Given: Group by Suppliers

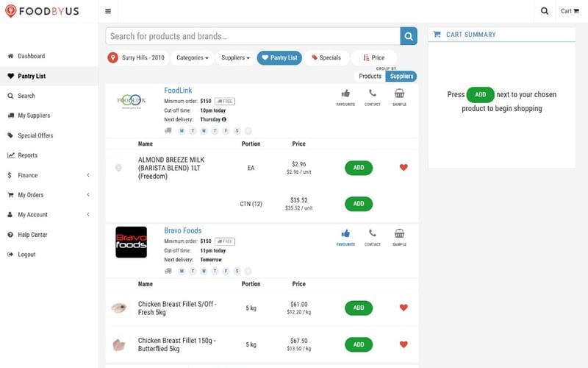Looking at the screenshot, I should point(401,77).
